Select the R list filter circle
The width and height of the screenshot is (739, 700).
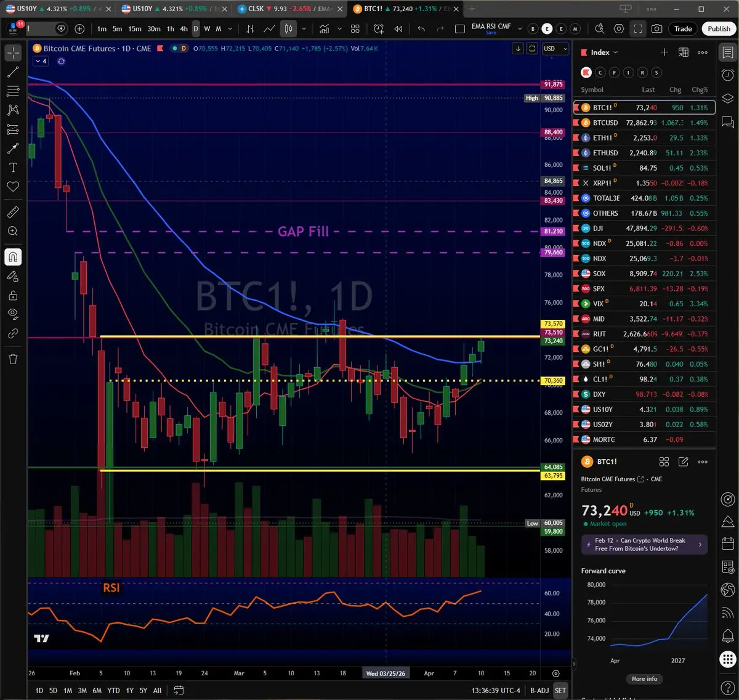(642, 73)
